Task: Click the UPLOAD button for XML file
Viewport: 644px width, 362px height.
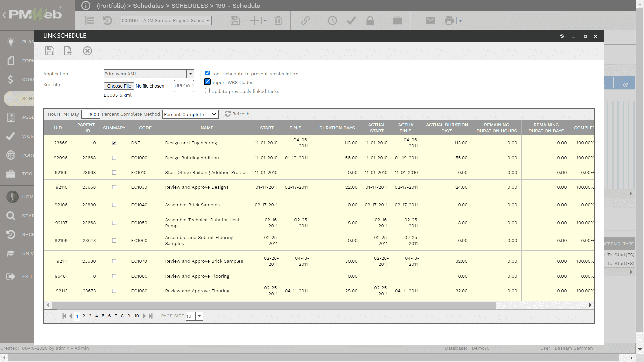Action: click(x=184, y=86)
